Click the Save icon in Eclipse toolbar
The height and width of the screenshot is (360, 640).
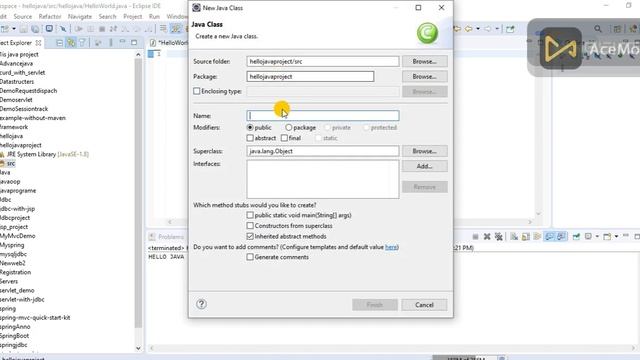[23, 29]
